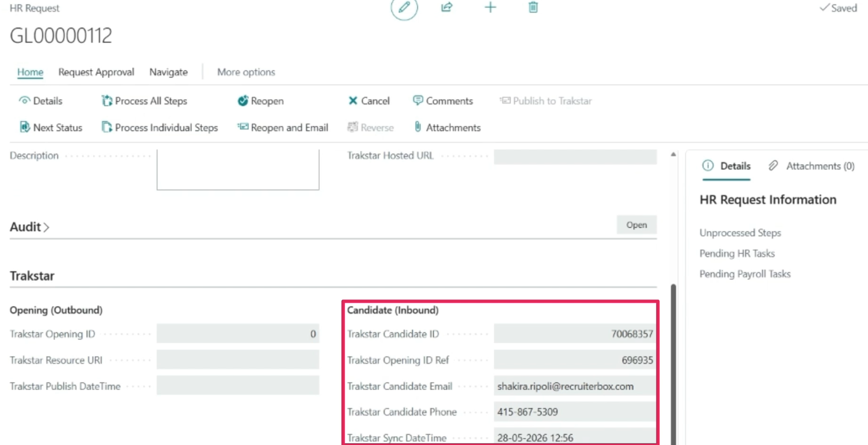The image size is (868, 445).
Task: Click HR Request Information heading
Action: click(768, 199)
